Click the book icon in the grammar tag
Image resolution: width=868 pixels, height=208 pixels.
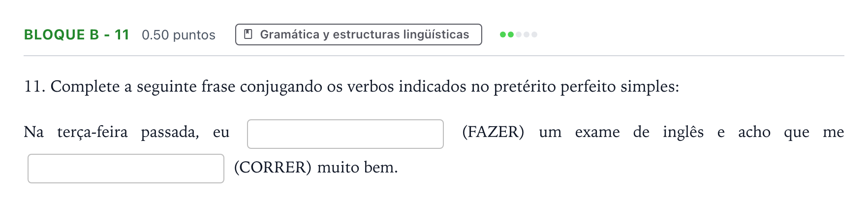(x=248, y=35)
